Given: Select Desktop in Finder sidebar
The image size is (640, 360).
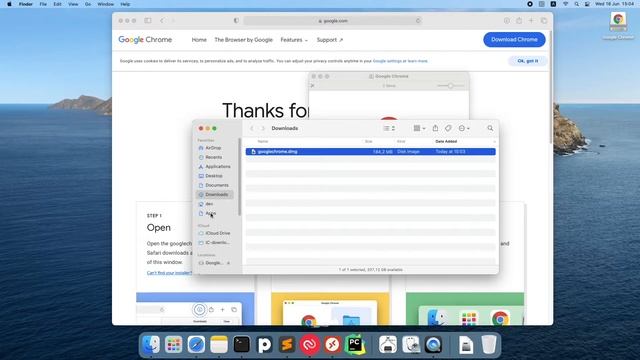Looking at the screenshot, I should 213,176.
